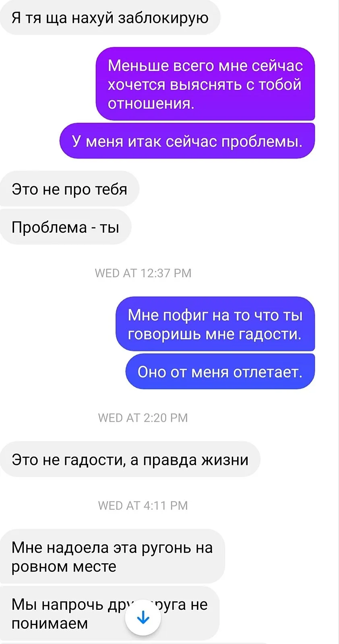Click the 'WED AT 4:11 PM' timestamp
This screenshot has width=339, height=644.
point(143,505)
